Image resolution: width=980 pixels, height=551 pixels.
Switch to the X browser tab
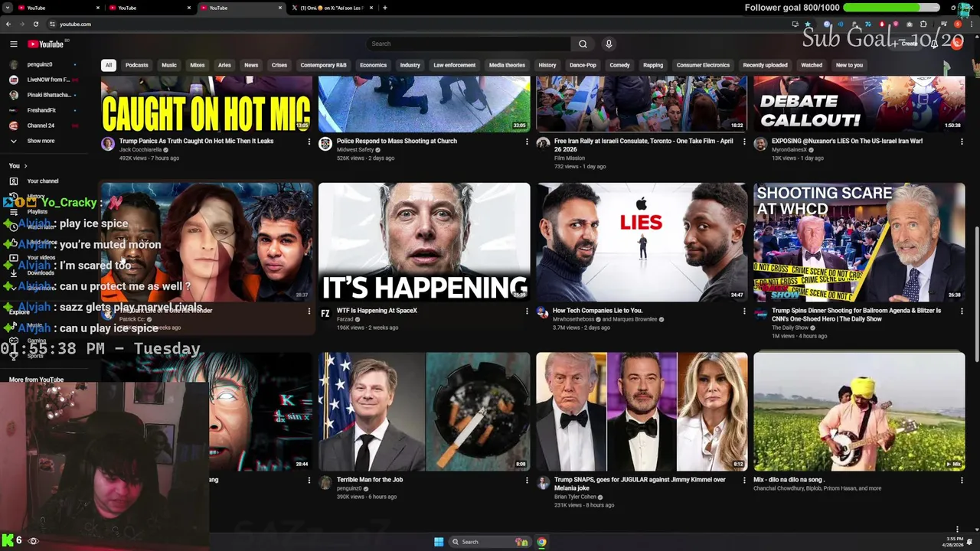click(x=333, y=8)
